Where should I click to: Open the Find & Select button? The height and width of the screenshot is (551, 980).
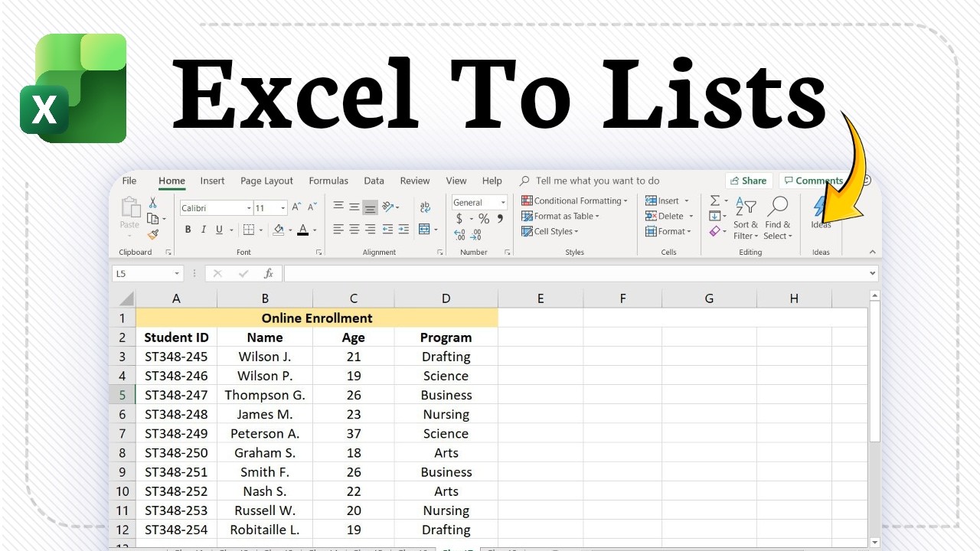point(778,219)
